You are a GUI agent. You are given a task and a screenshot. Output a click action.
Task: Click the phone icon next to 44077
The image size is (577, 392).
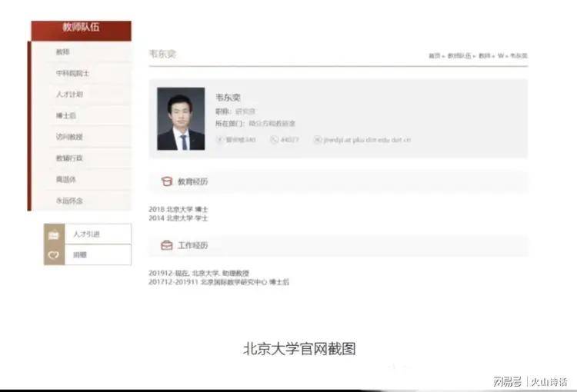tap(274, 140)
